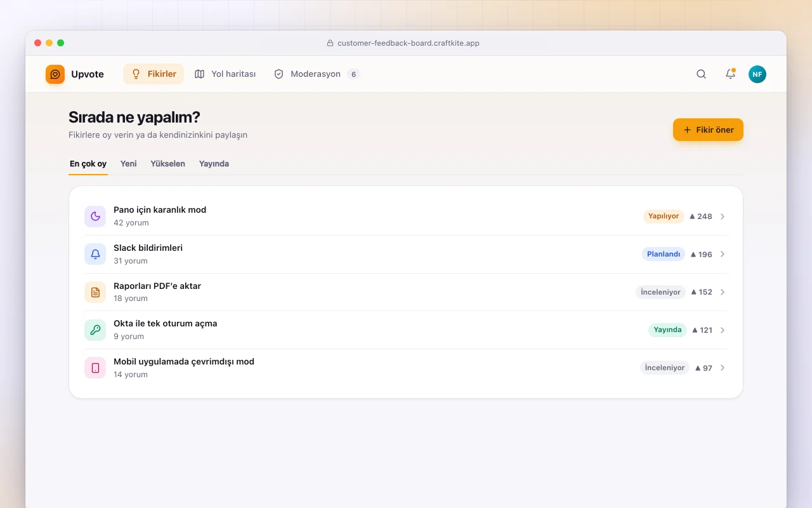Click the bell icon beside Slack bildirimleri

click(x=95, y=254)
